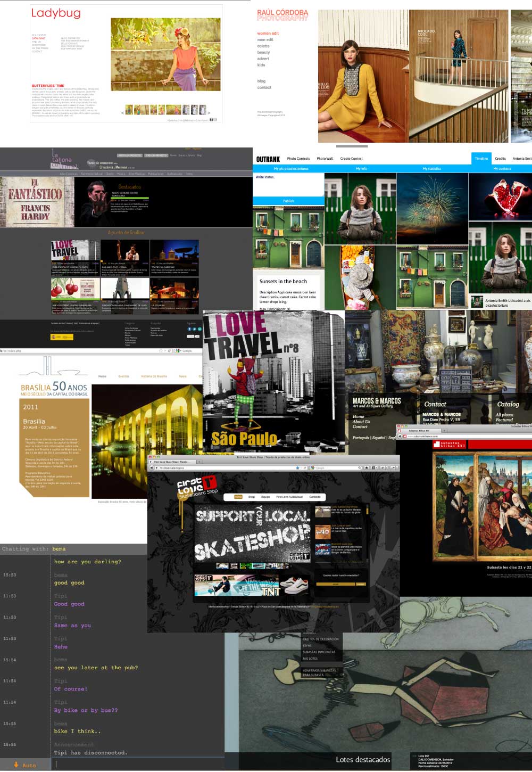Open Create Contest in OUTRANK menu
The image size is (532, 772).
click(351, 159)
